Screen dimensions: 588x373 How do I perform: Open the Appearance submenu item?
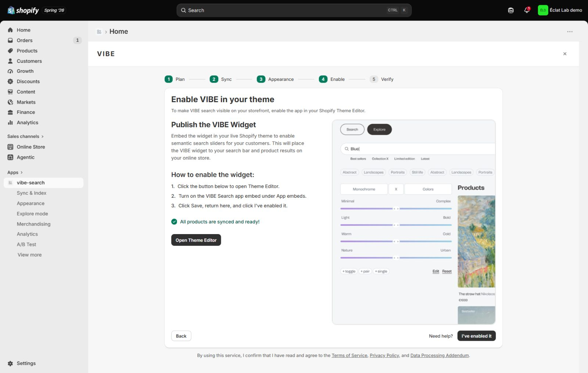(x=31, y=203)
